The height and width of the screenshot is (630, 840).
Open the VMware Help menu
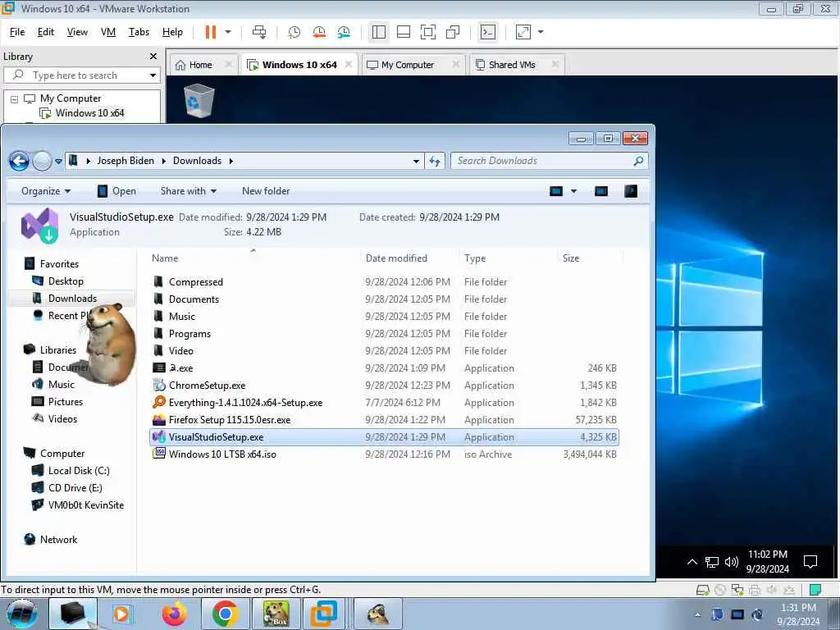pos(172,32)
